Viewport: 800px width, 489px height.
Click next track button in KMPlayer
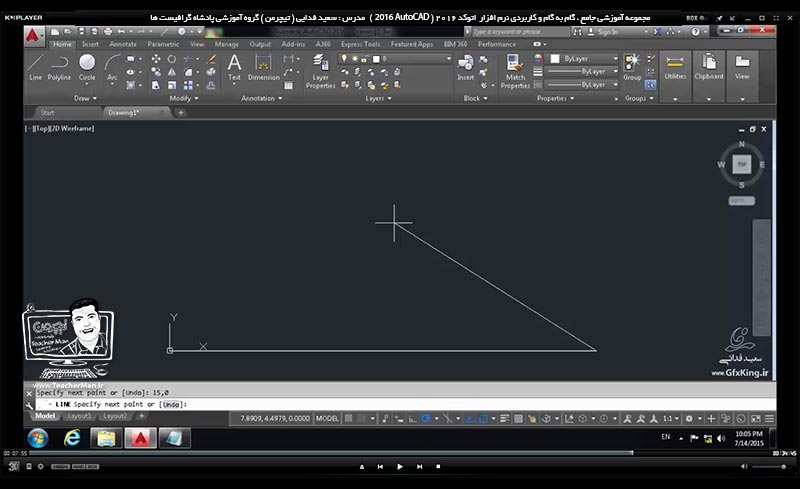tap(419, 467)
